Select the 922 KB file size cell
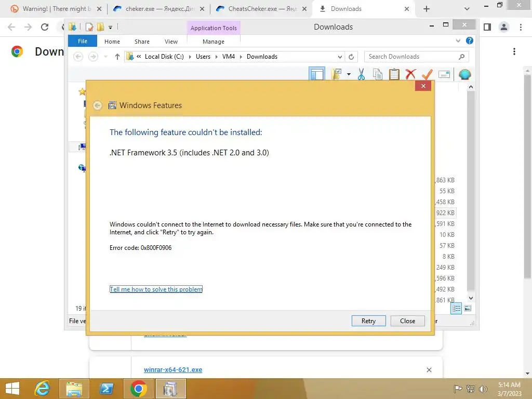The image size is (532, 399). [x=445, y=212]
